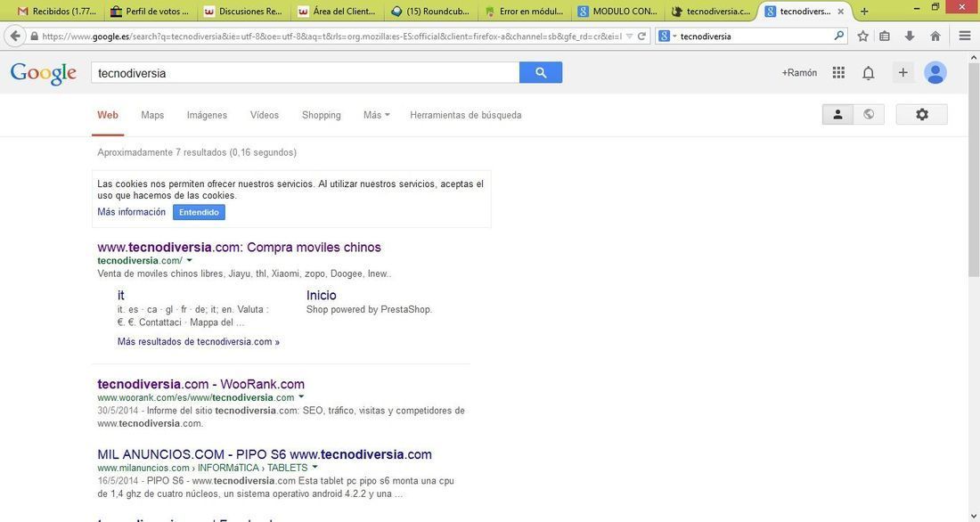Open URL bar history dropdown arrow
Screen dimensions: 980x522
[x=629, y=37]
